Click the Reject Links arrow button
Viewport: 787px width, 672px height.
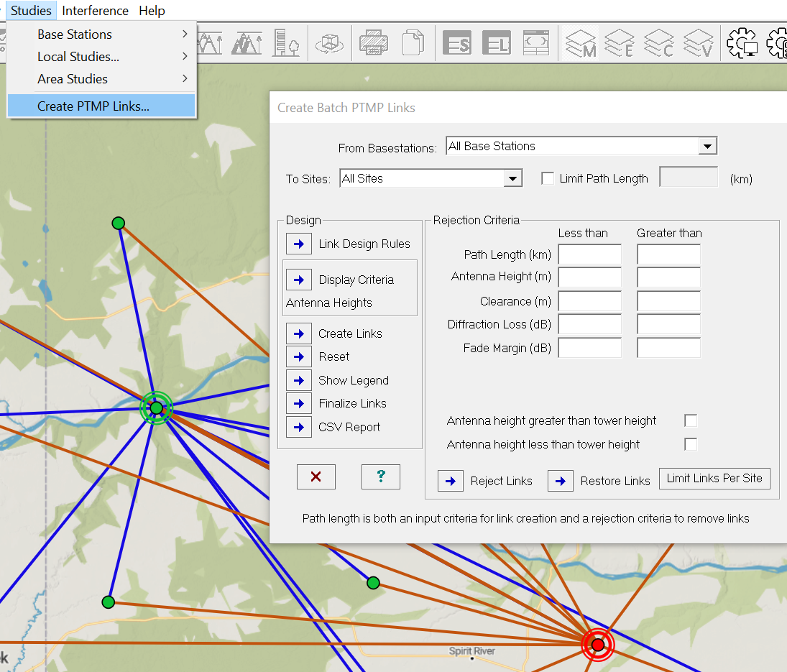click(451, 481)
